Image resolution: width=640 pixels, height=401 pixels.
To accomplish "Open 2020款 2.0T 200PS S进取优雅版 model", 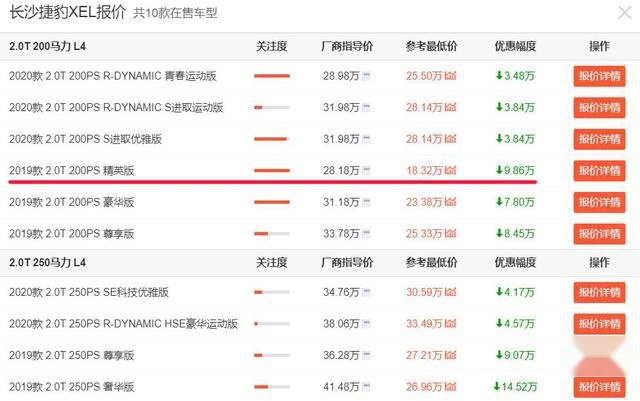I will (85, 139).
